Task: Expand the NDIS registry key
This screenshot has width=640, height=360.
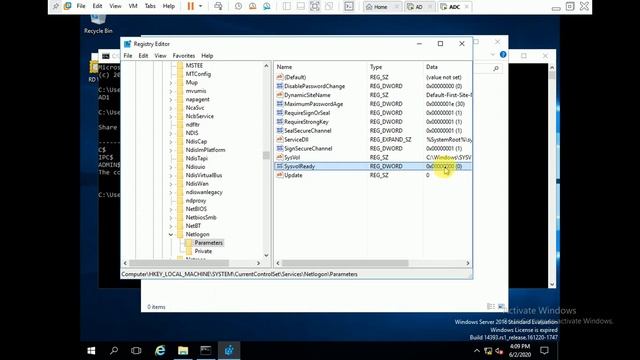Action: 171,133
